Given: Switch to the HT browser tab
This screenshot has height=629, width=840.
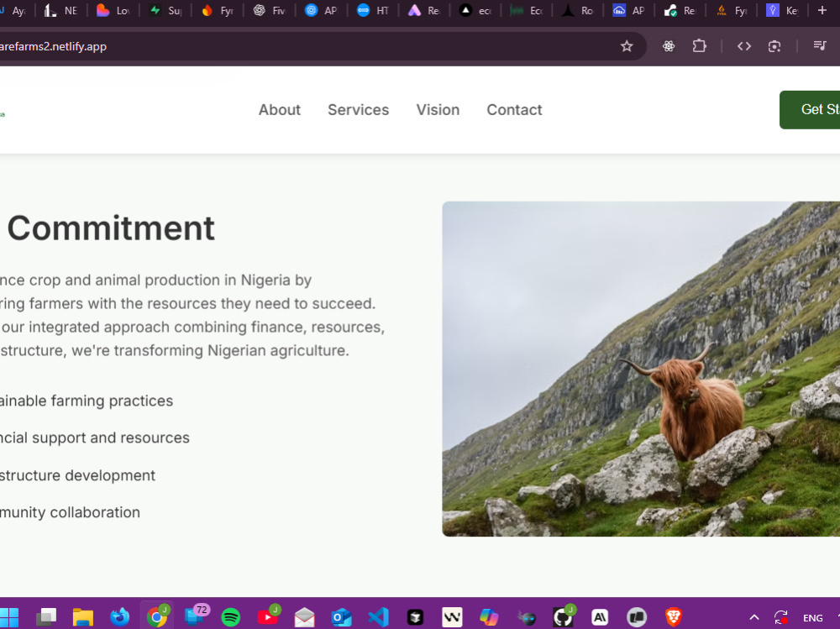Looking at the screenshot, I should (x=373, y=10).
